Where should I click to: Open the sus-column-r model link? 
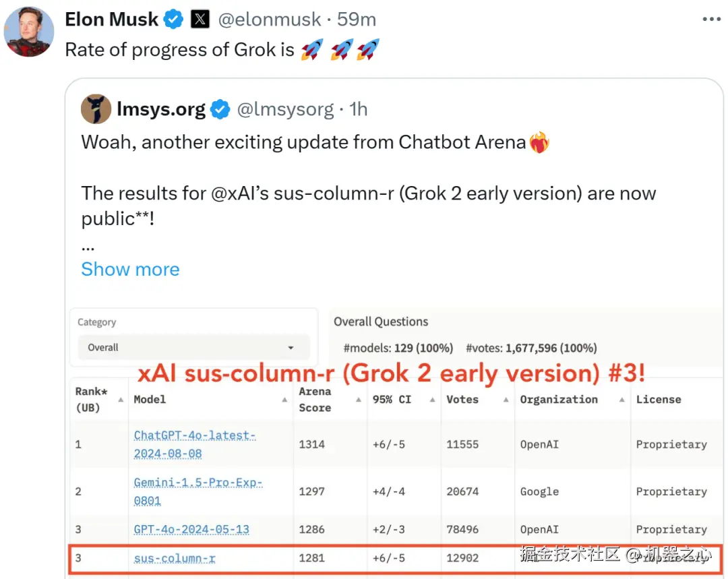(175, 558)
